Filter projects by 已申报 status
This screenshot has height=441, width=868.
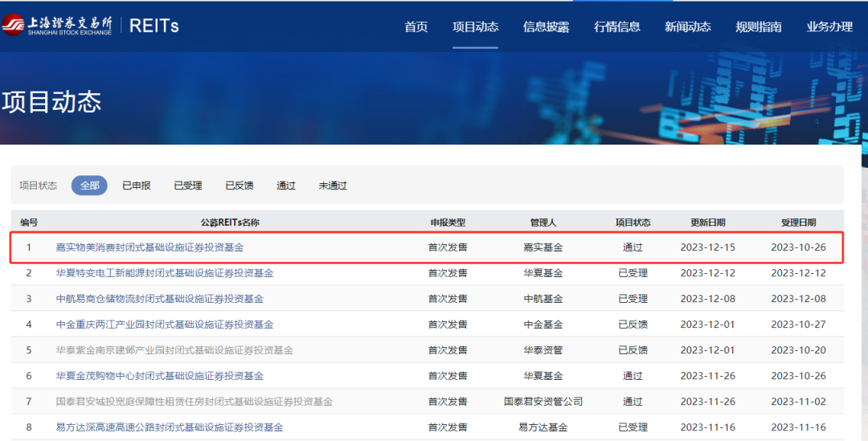coord(136,186)
